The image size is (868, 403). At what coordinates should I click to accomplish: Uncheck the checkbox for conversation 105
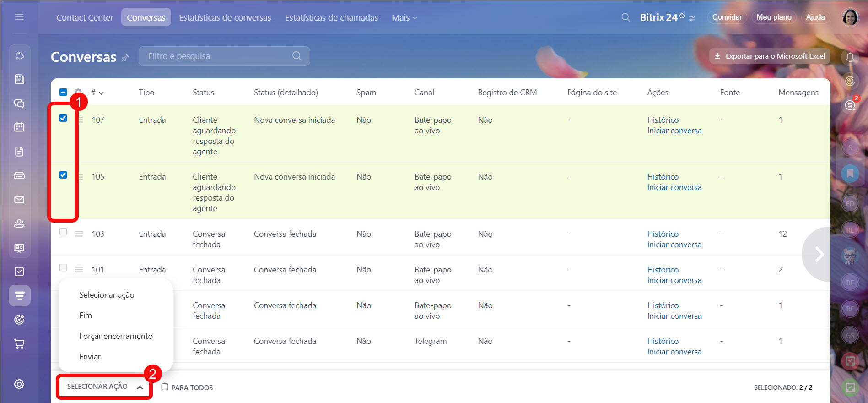click(63, 175)
